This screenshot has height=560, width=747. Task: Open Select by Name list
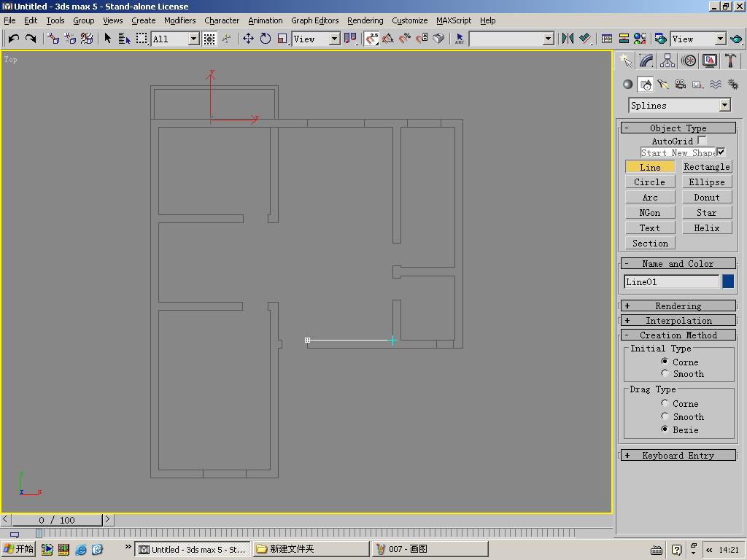pos(124,39)
